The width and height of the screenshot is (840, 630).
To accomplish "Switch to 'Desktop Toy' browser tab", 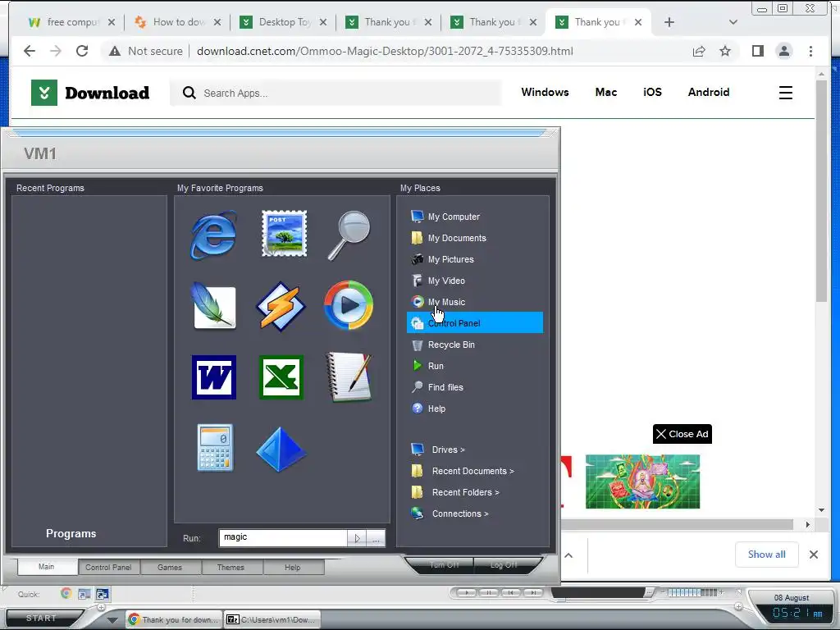I will point(283,22).
